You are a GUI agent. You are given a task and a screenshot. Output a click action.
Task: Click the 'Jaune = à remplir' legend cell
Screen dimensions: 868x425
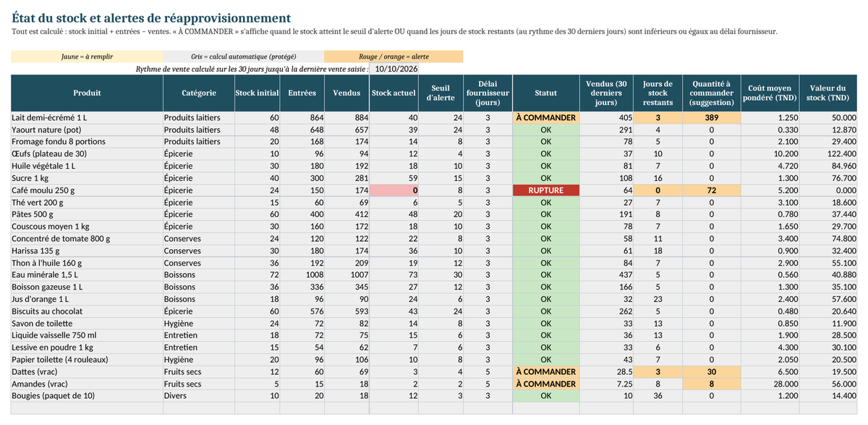coord(87,56)
